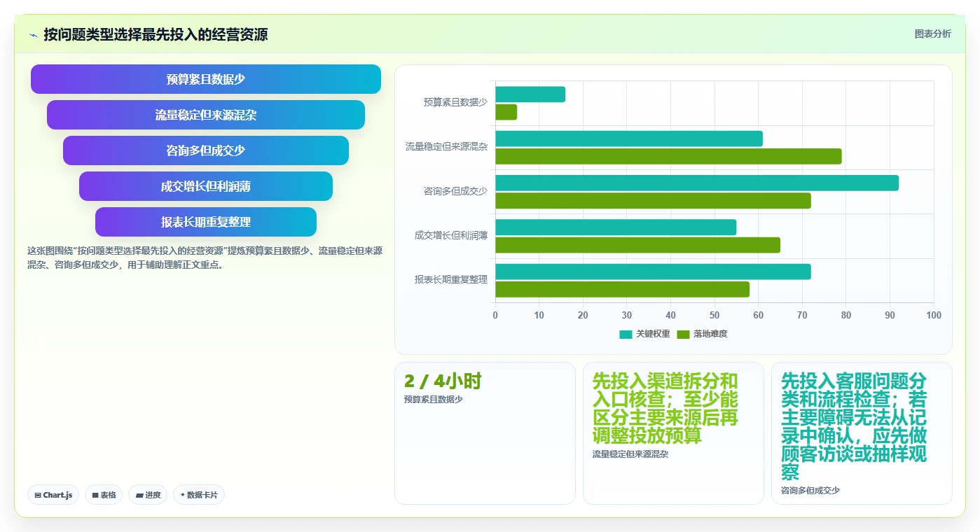Click the y-axis label 咨询多但成交少
The image size is (980, 532).
(455, 191)
